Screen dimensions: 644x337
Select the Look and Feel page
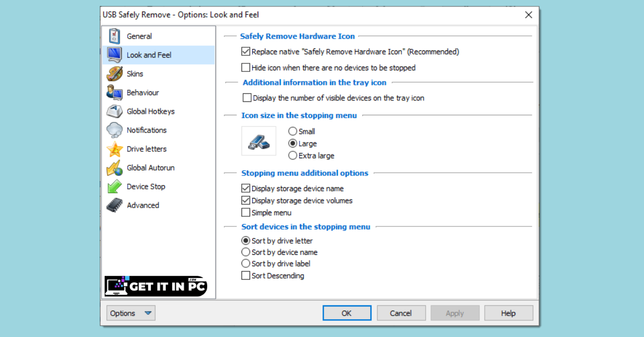pos(158,55)
